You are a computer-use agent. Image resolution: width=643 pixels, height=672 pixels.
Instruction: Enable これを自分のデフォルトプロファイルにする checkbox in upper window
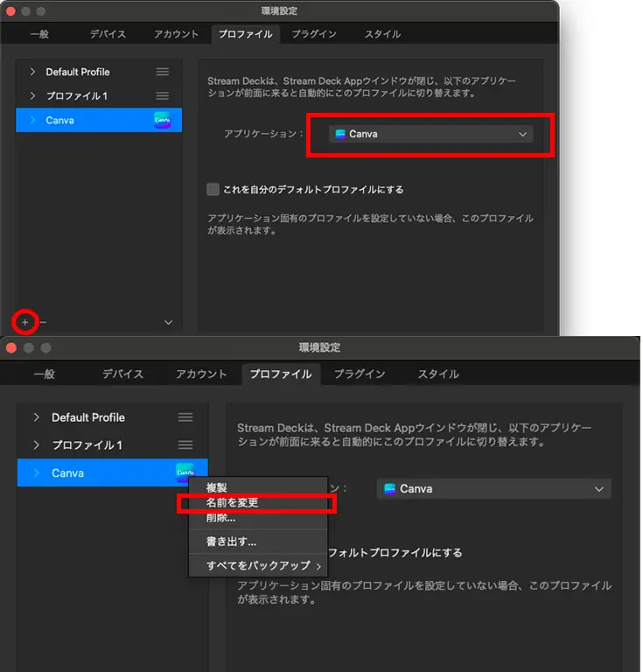213,189
